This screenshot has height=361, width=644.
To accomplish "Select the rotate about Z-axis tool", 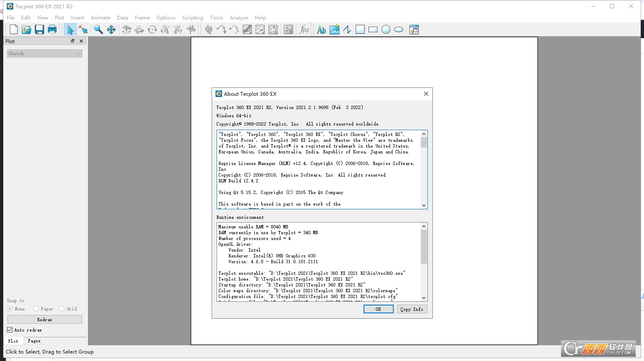I will coord(191,29).
